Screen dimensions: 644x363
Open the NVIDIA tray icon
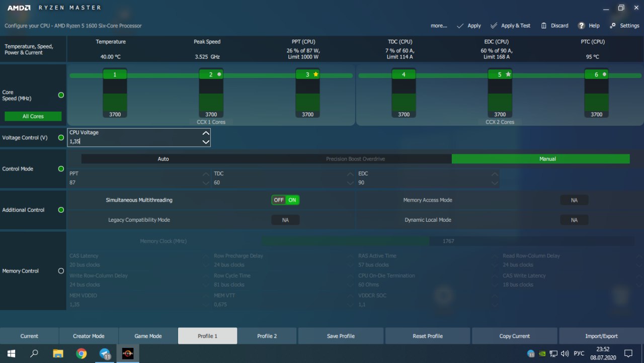point(542,353)
